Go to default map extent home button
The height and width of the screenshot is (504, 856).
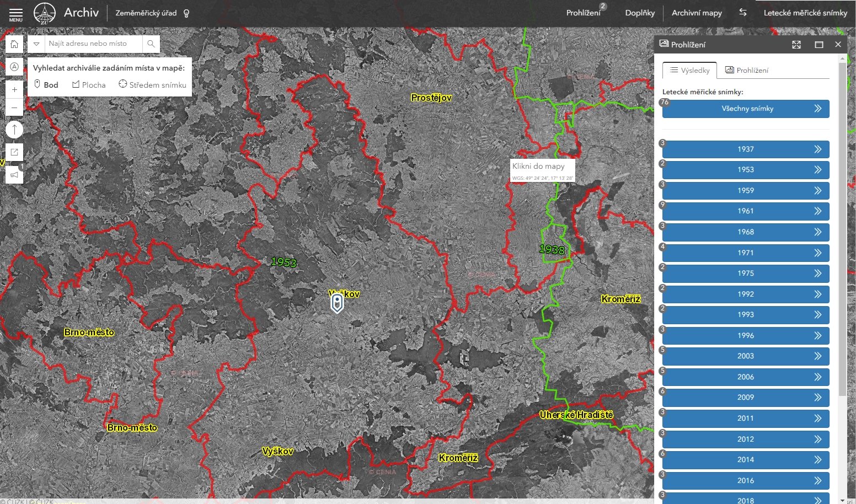(14, 44)
